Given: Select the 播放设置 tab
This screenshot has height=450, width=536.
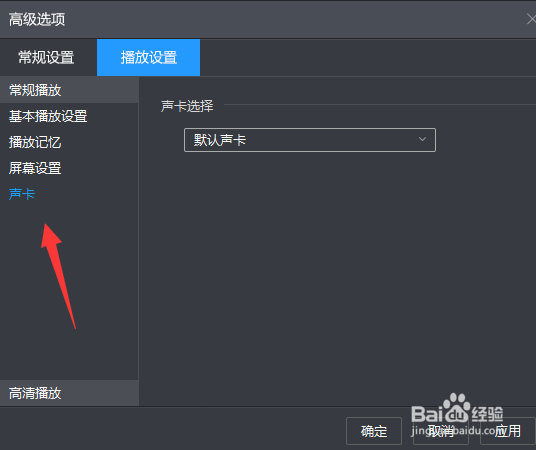Looking at the screenshot, I should (149, 57).
